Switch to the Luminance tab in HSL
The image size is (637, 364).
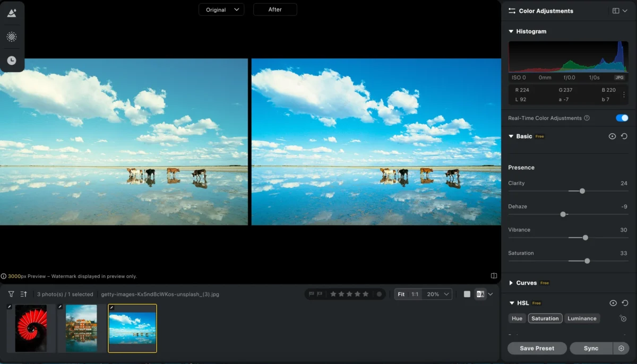pyautogui.click(x=582, y=318)
